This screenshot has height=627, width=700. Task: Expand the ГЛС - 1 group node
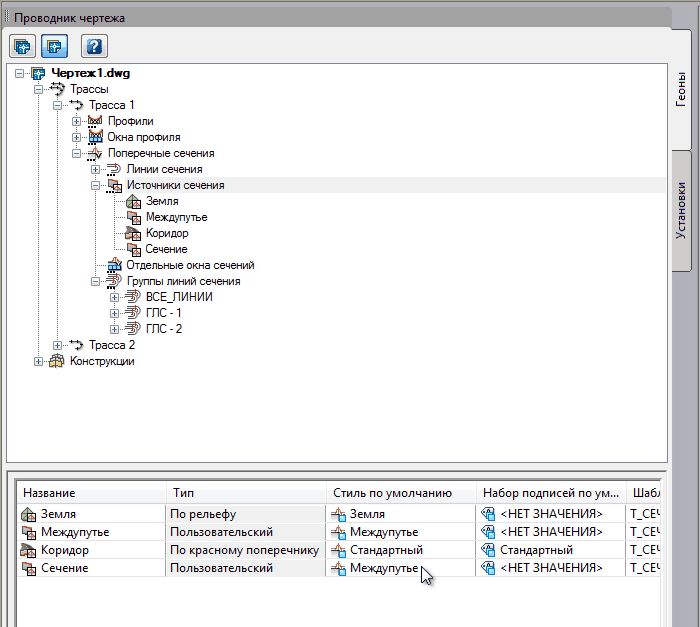tap(114, 313)
